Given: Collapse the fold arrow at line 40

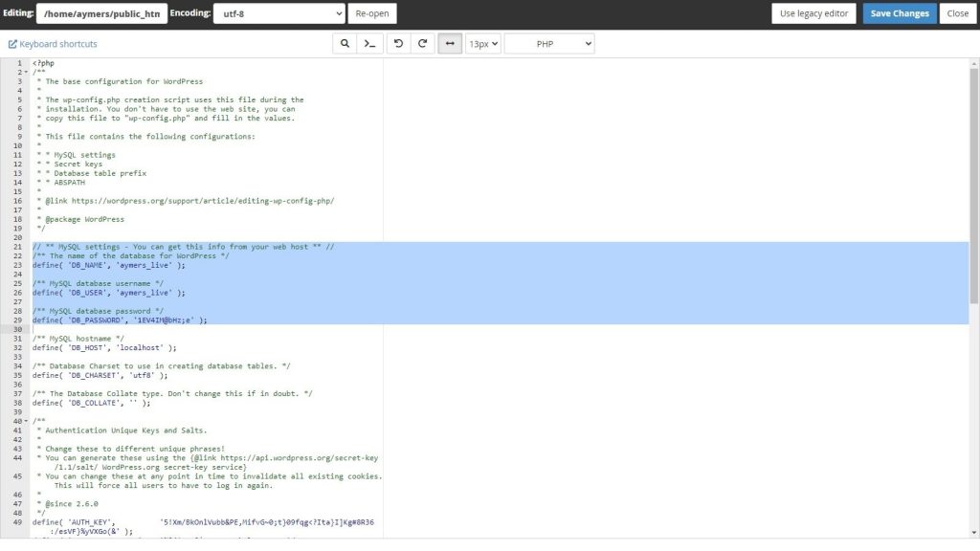Looking at the screenshot, I should click(26, 421).
